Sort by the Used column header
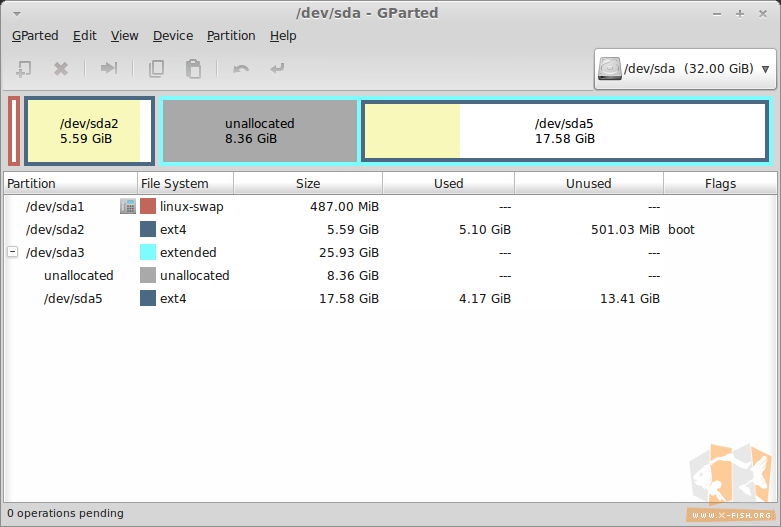 pyautogui.click(x=448, y=183)
